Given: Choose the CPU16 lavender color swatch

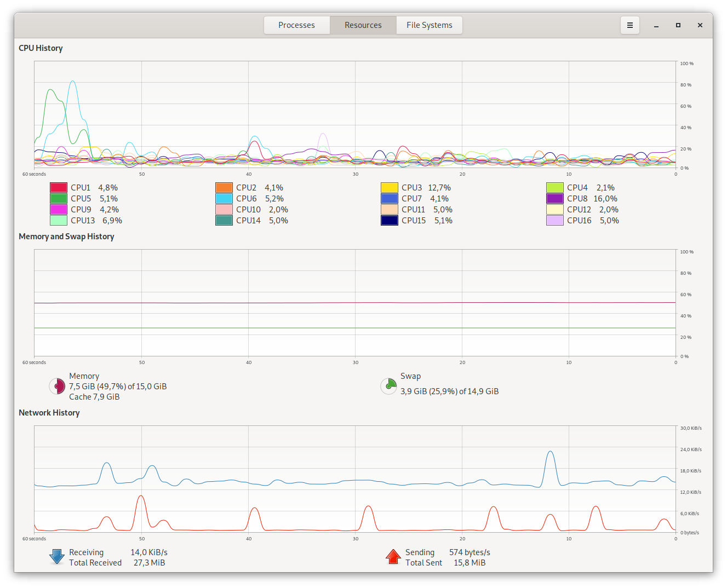Looking at the screenshot, I should tap(555, 221).
